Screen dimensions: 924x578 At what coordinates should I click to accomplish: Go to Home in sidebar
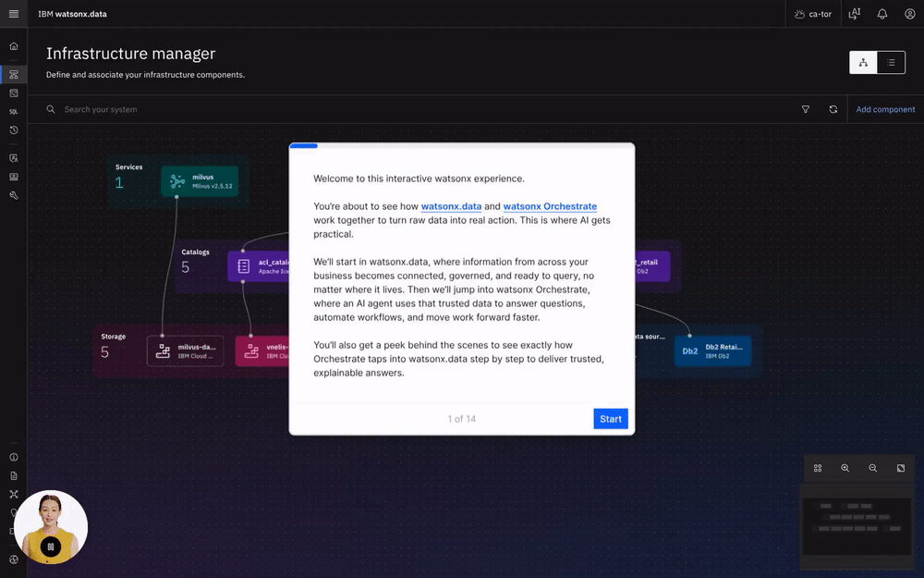14,46
